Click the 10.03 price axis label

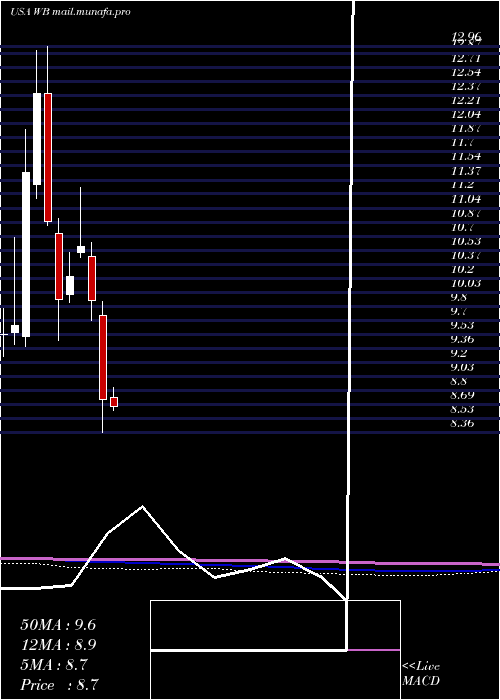tap(466, 283)
